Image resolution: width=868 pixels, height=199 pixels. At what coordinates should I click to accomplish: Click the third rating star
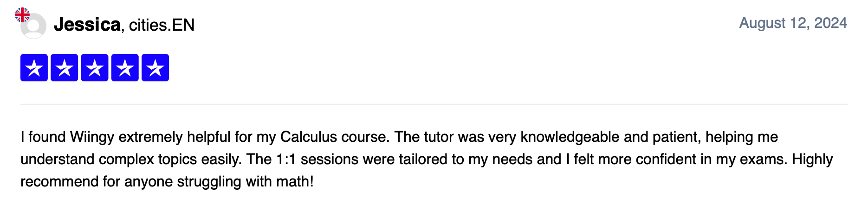click(95, 68)
